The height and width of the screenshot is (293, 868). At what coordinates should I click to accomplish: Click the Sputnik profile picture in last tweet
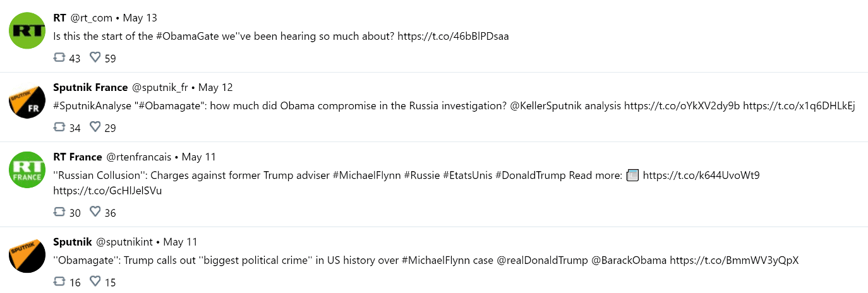click(27, 254)
